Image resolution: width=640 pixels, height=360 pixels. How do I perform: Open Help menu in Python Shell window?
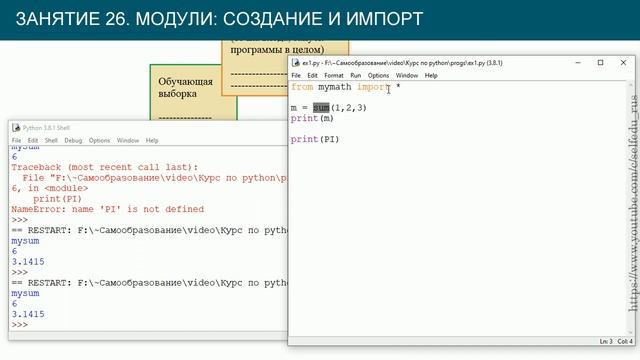tap(152, 140)
